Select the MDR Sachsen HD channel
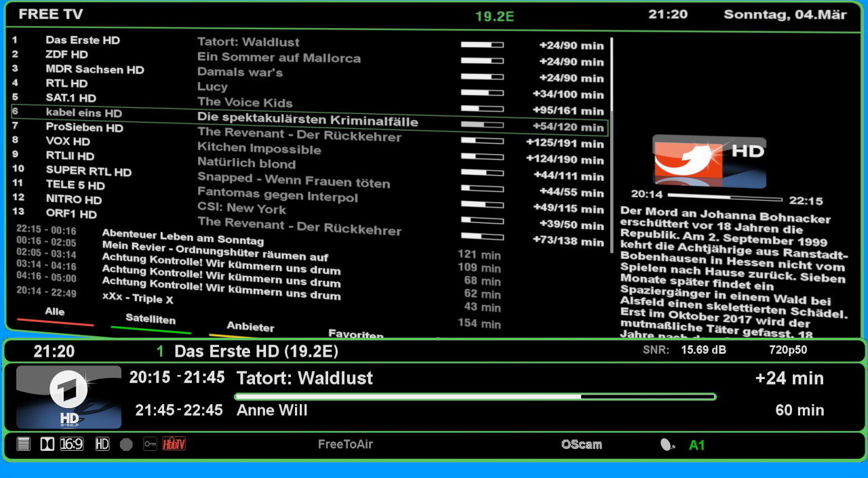The image size is (868, 478). pos(95,69)
